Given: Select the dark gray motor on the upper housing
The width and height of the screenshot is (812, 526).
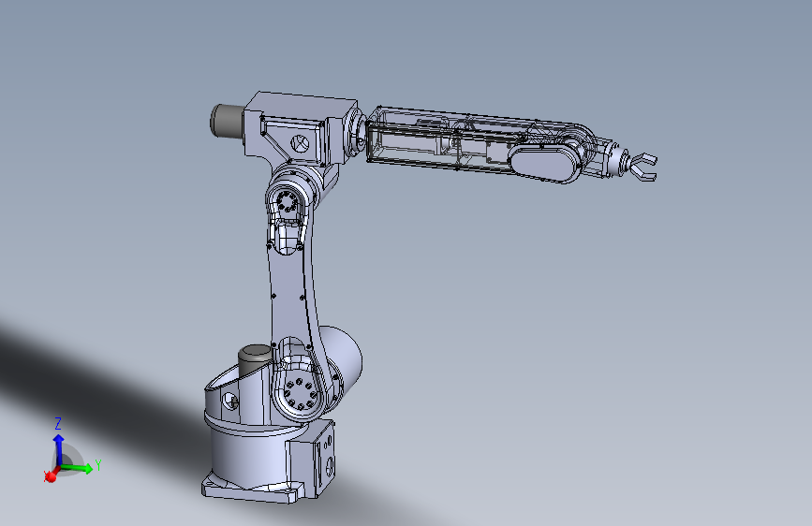Looking at the screenshot, I should (227, 122).
